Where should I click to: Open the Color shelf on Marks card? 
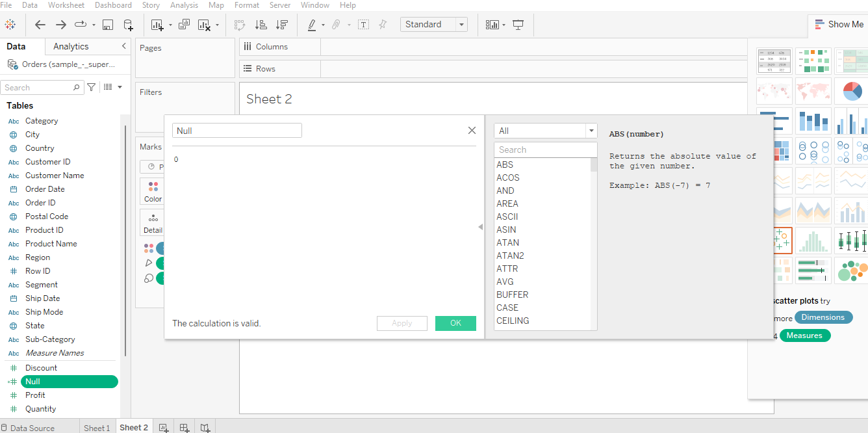coord(152,190)
